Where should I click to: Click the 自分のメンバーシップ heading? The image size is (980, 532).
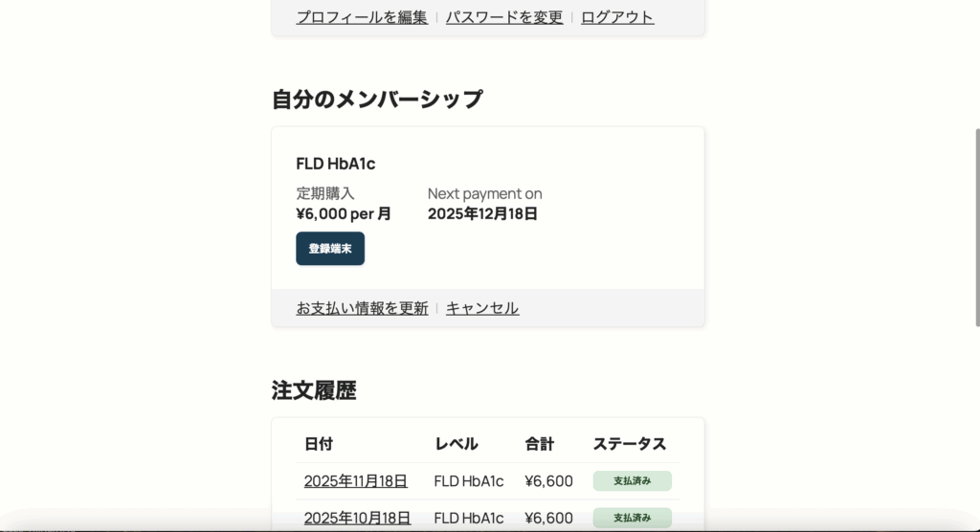click(377, 99)
